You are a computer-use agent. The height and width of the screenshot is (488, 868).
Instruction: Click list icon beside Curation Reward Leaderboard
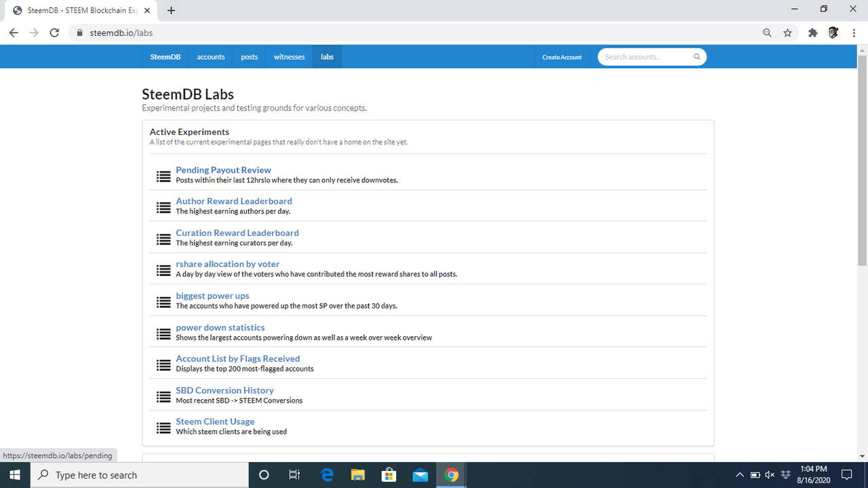click(x=163, y=239)
